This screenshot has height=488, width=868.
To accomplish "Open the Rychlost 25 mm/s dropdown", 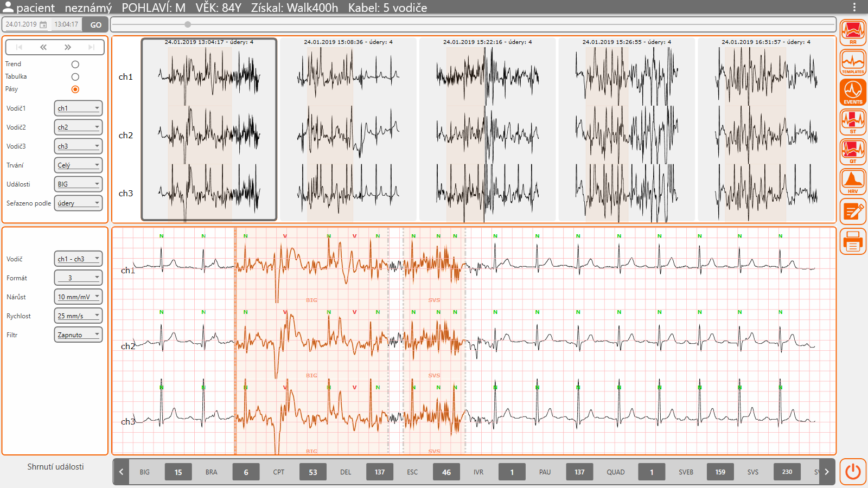I will click(x=78, y=316).
